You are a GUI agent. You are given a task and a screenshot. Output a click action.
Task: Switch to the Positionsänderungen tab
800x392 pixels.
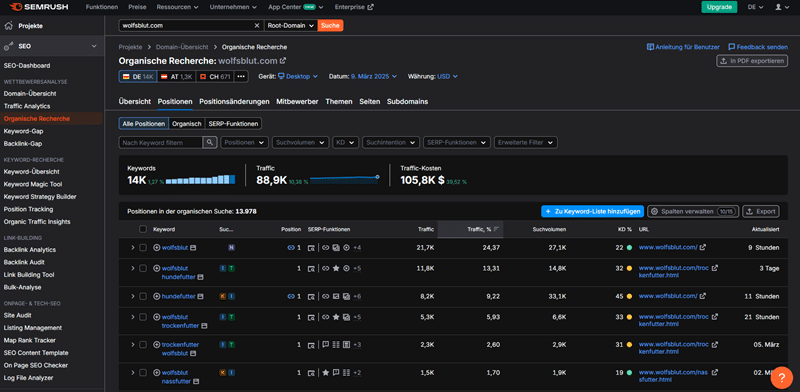point(234,102)
